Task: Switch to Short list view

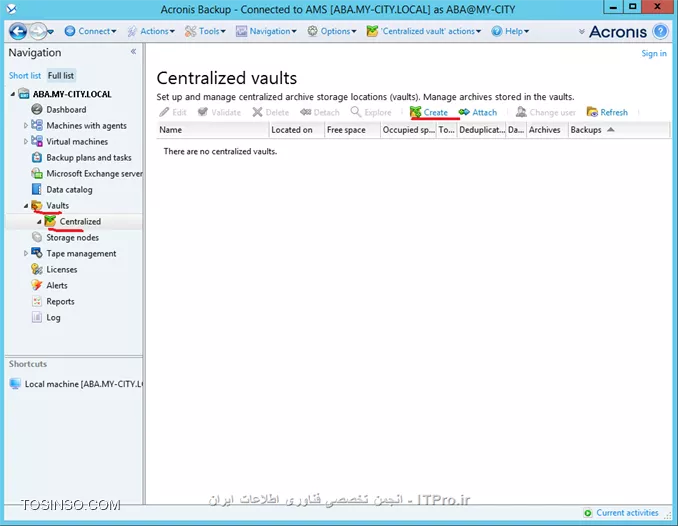Action: tap(25, 76)
